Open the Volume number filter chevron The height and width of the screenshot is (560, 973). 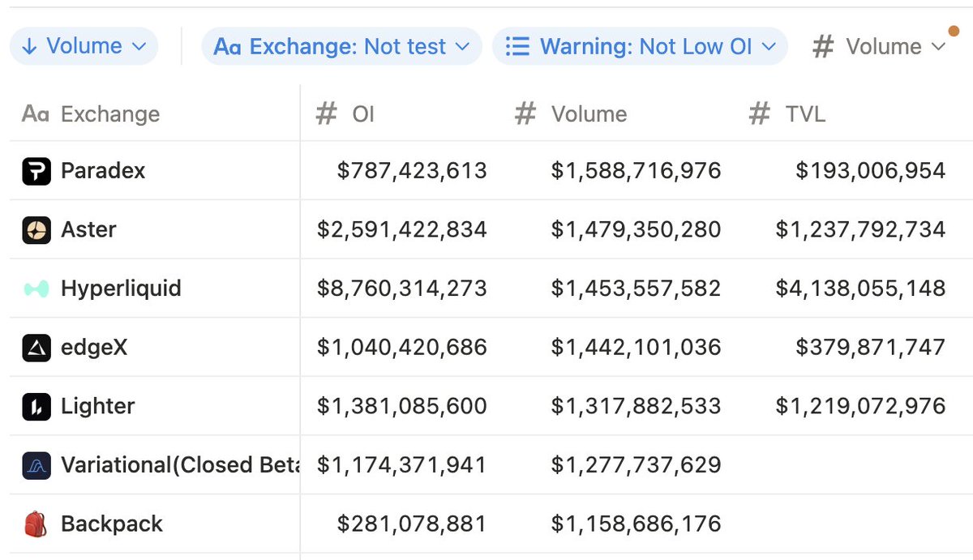click(939, 47)
